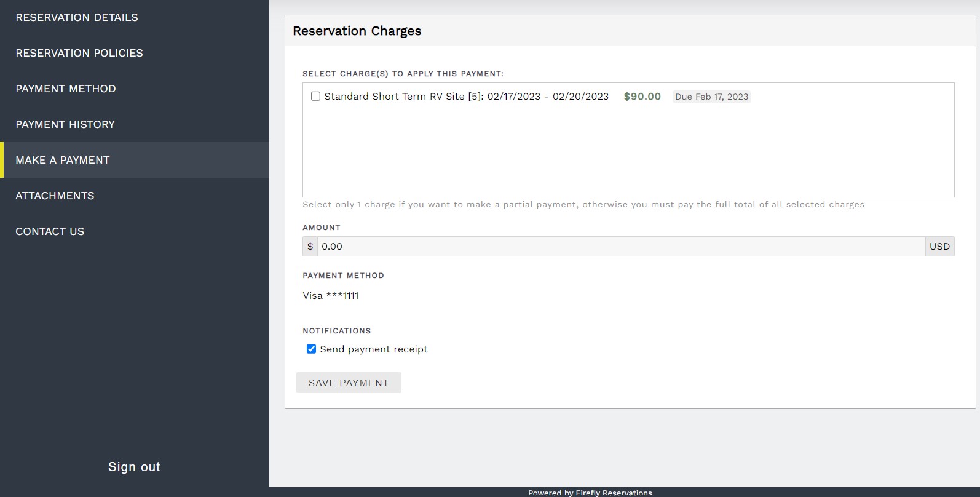Navigate to Contact Us page
The height and width of the screenshot is (497, 980).
coord(50,231)
